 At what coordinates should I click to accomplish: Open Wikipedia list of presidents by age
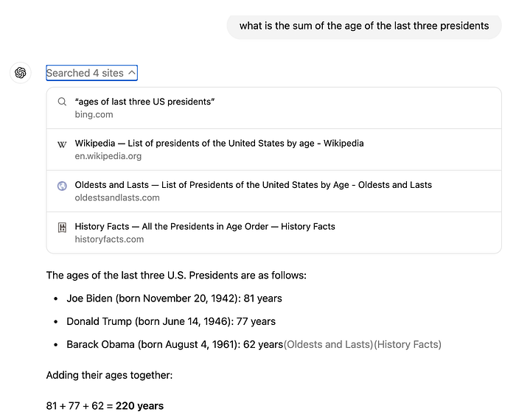219,144
